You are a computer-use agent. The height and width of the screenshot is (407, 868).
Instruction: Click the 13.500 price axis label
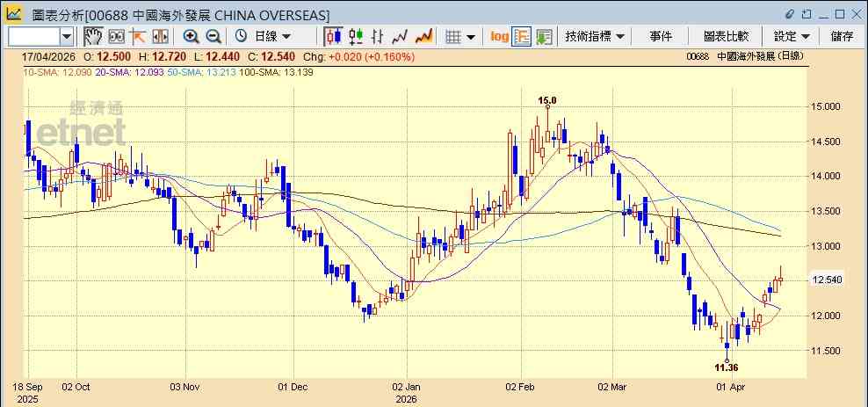point(826,211)
